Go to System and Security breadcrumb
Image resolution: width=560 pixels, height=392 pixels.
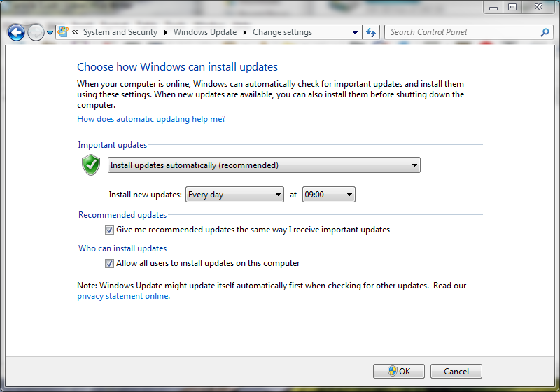click(x=120, y=32)
